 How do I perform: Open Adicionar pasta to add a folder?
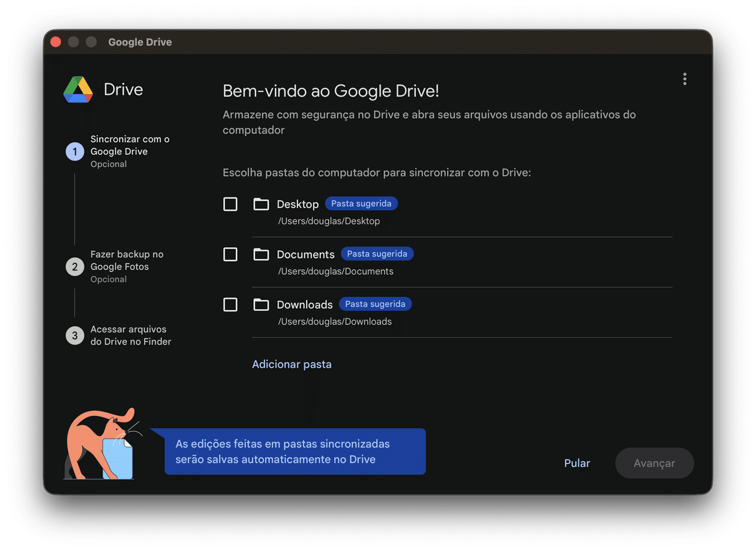tap(292, 364)
